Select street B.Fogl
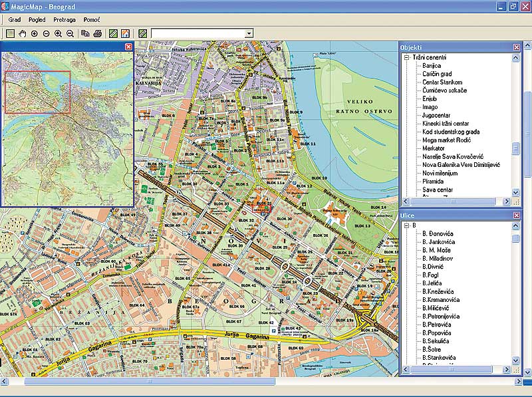This screenshot has width=532, height=397. coord(430,275)
